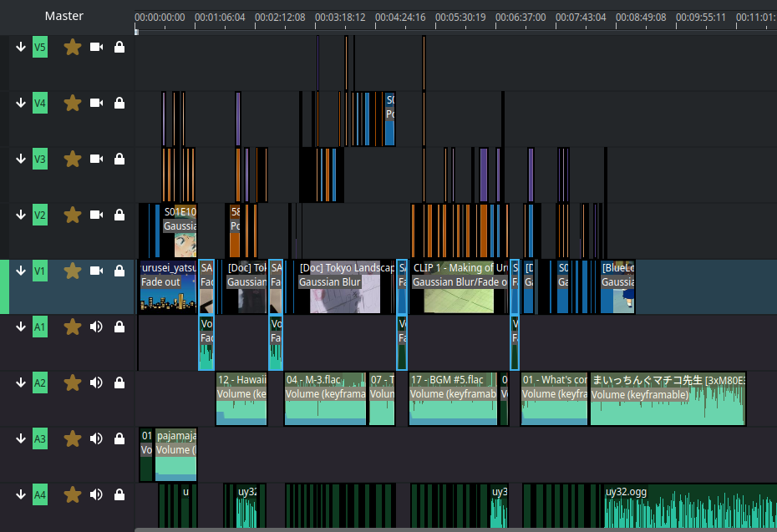
Task: Select the "17 - BGM #5.flac" audio clip
Action: [451, 399]
